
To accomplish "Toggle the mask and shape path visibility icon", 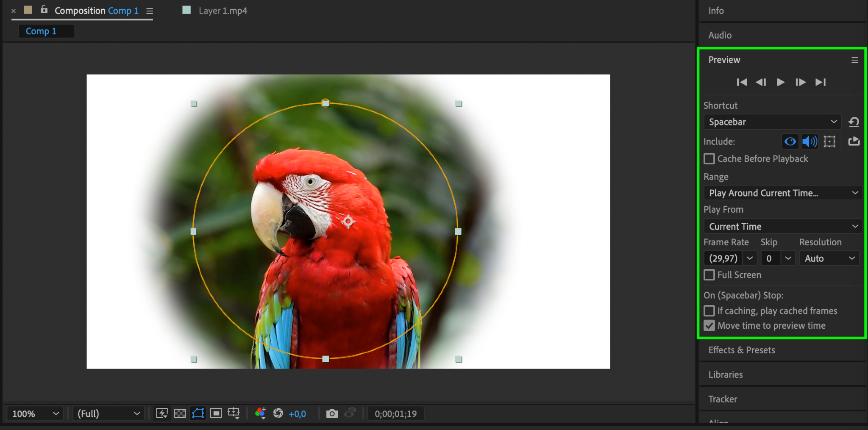I will pyautogui.click(x=198, y=413).
